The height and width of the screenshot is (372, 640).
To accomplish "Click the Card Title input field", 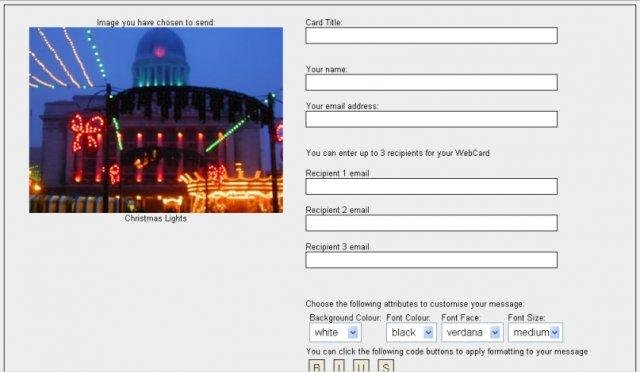I will (431, 36).
